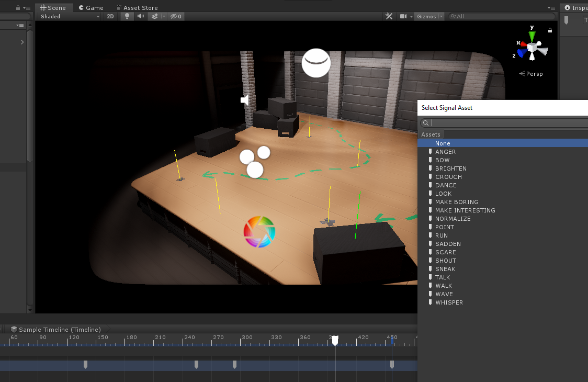Screen dimensions: 588x382
Task: Pick the WALK signal asset
Action: [503, 286]
